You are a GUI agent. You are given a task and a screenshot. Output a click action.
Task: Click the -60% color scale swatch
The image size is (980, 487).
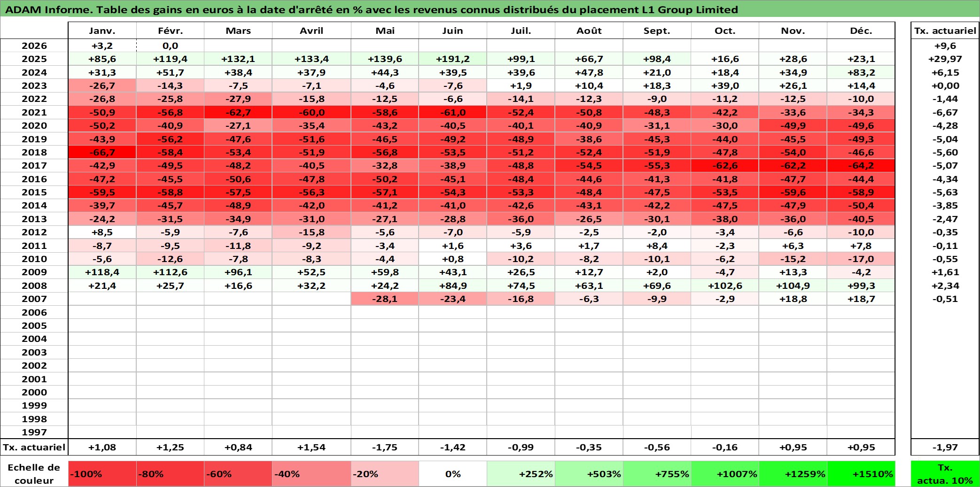(x=238, y=474)
